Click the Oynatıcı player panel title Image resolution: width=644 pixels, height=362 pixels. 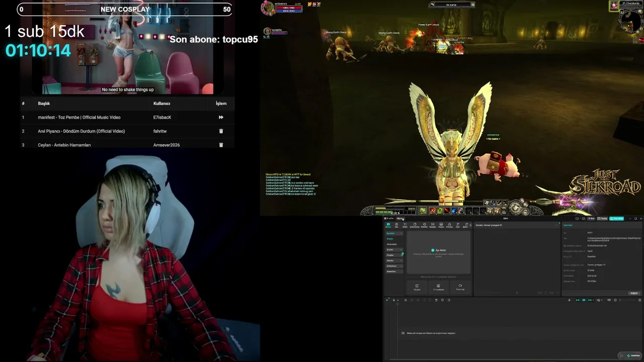click(489, 225)
